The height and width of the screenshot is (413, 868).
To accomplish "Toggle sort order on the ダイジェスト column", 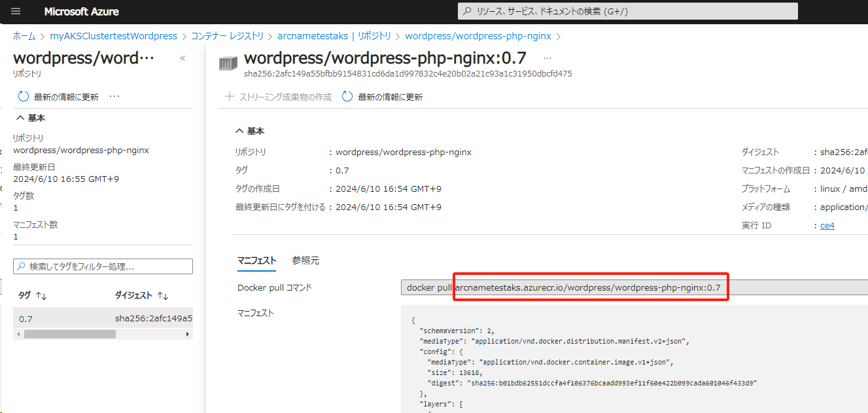I will [x=162, y=295].
